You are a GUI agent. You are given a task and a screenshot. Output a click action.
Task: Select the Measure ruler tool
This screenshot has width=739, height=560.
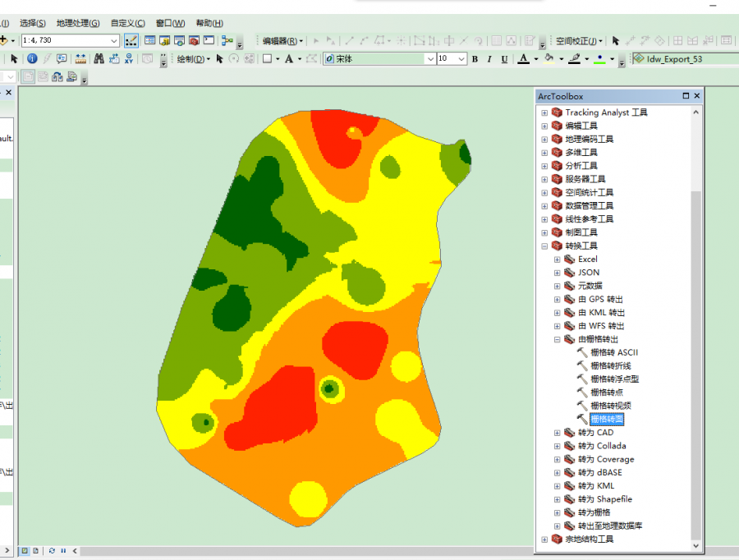point(80,58)
